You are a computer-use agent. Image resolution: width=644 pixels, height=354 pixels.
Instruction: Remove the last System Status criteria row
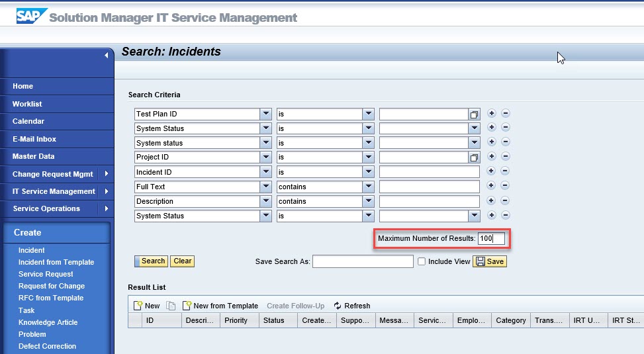pos(506,215)
